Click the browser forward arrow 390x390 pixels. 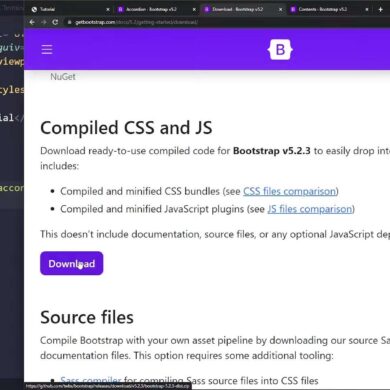coord(44,22)
